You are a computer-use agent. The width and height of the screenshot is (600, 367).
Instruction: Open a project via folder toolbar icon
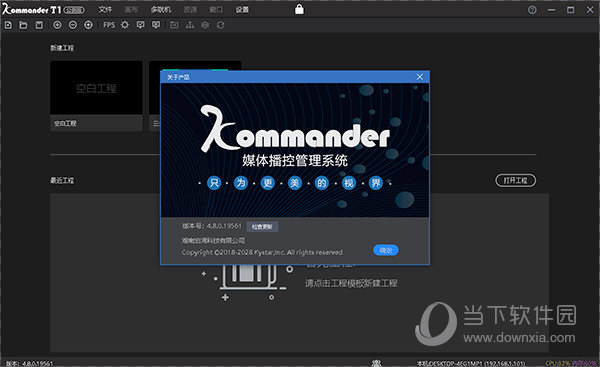(x=23, y=25)
